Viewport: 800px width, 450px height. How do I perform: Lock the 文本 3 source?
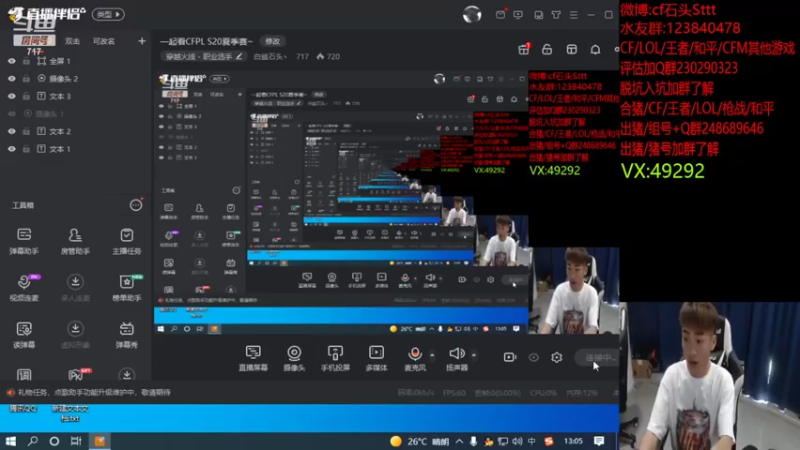click(26, 96)
